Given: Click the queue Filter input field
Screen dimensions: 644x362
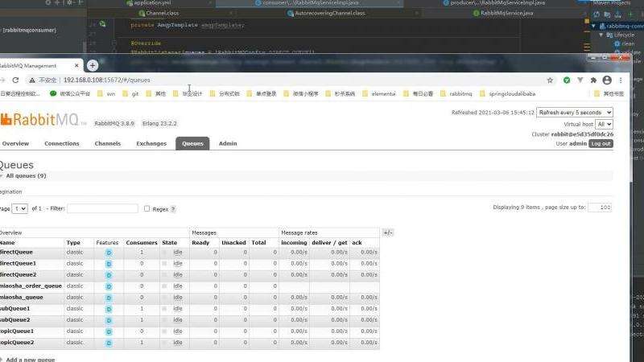Looking at the screenshot, I should [103, 208].
